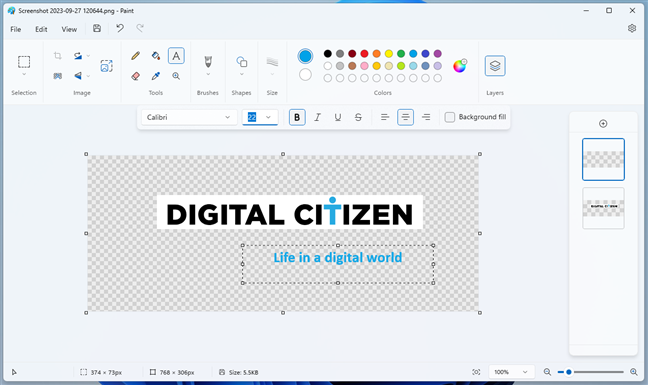Expand the Size dropdown chevron
This screenshot has width=648, height=385.
pos(272,75)
